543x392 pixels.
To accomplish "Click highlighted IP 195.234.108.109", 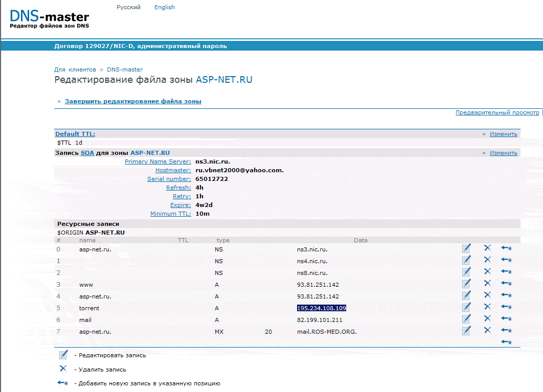I will click(322, 308).
